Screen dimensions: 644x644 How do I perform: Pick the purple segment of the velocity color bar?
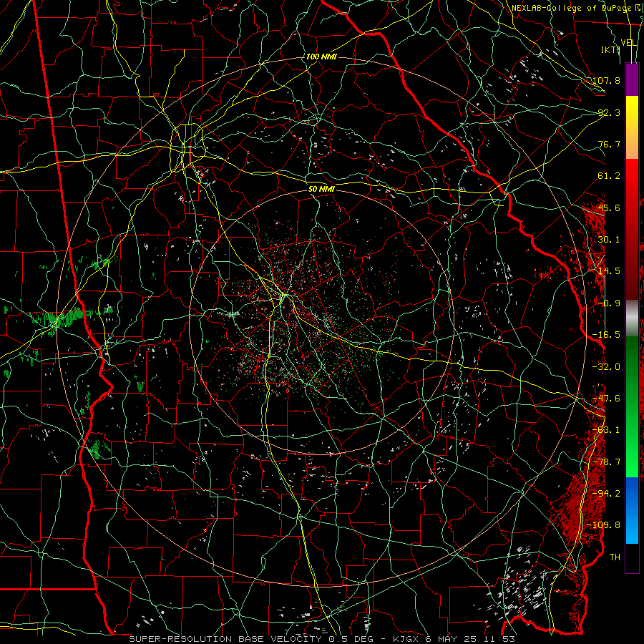click(632, 79)
